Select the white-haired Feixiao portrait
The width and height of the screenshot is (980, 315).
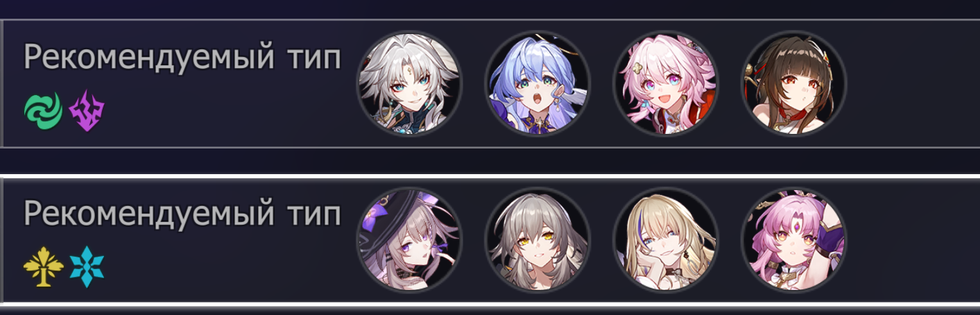click(x=409, y=83)
